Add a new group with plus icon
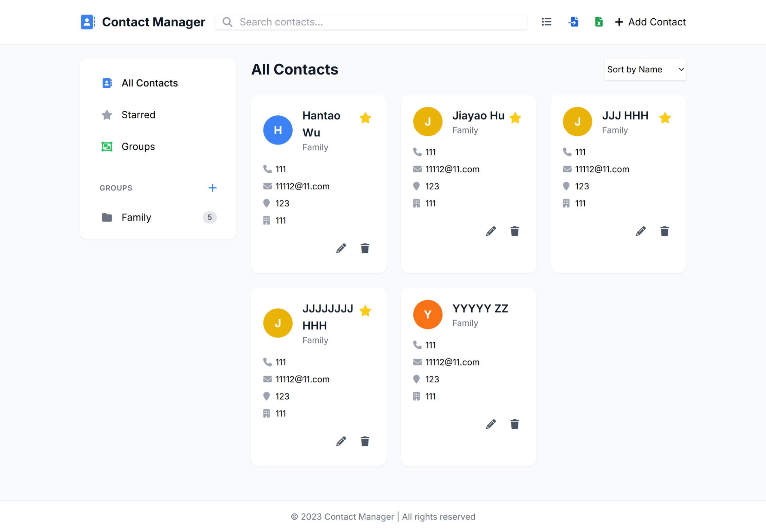Viewport: 766px width, 532px height. click(213, 188)
